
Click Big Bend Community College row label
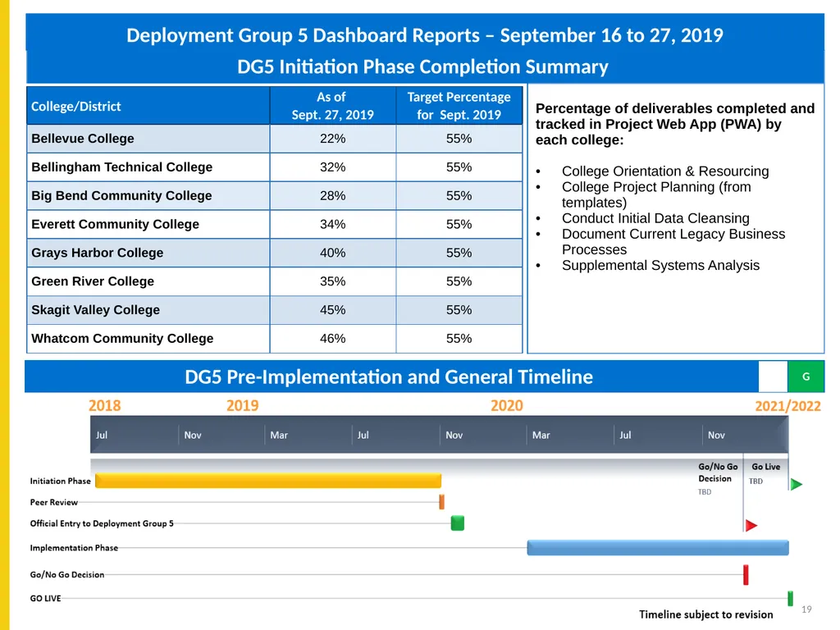[x=121, y=195]
